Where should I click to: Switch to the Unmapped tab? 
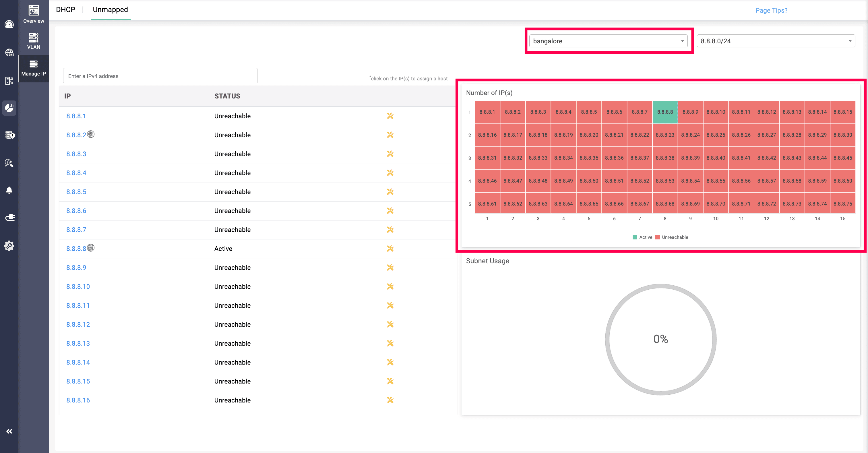110,10
